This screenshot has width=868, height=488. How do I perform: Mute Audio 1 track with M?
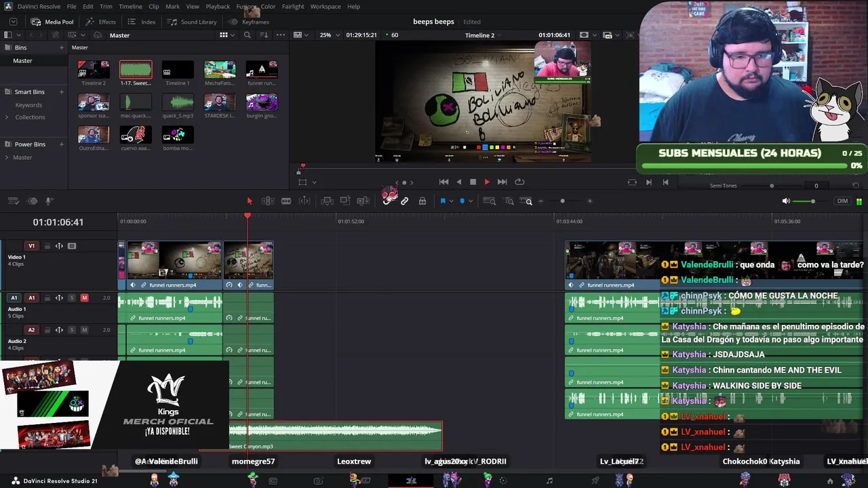tap(84, 298)
